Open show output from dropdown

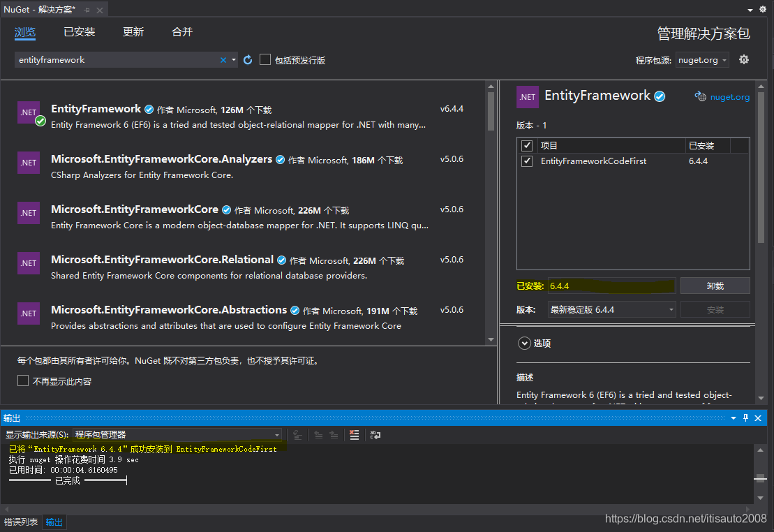[x=177, y=435]
